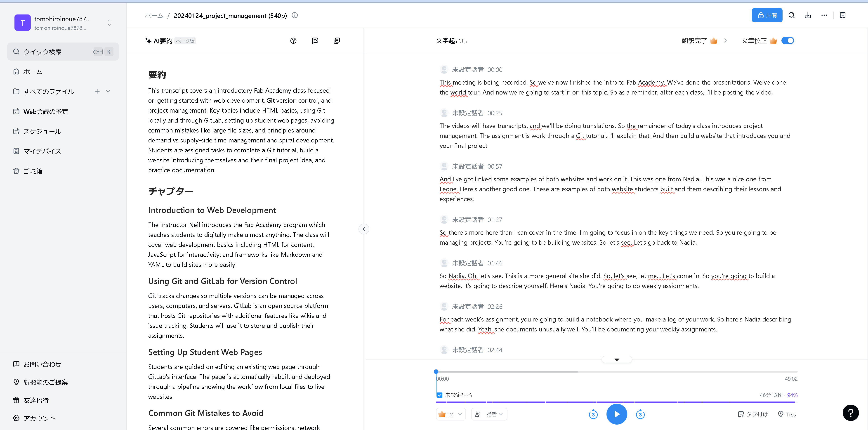Click speaker avatar at 00:00
Screen dimensions: 868x430
coord(444,70)
